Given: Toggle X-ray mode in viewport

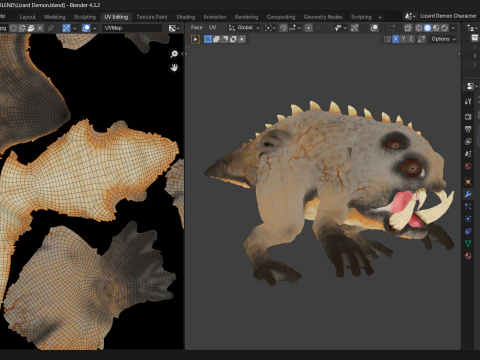Looking at the screenshot, I should click(408, 28).
